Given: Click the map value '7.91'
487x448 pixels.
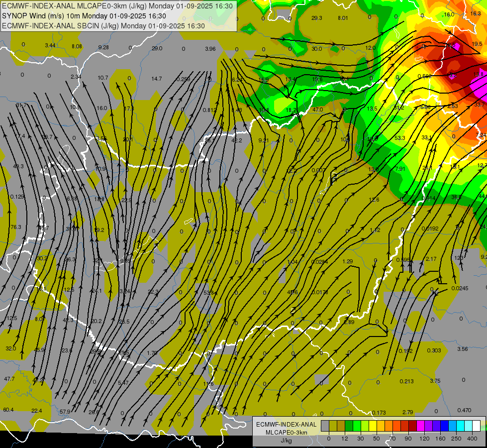Looking at the screenshot, I should point(400,169).
